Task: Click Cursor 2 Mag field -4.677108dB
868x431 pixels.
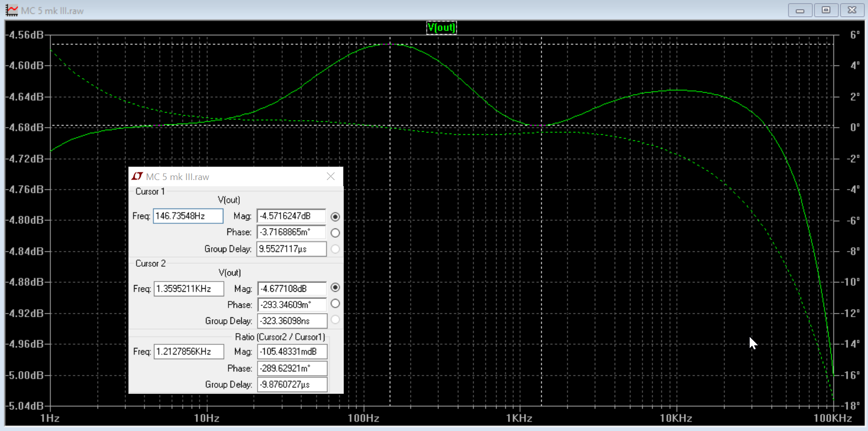Action: pyautogui.click(x=292, y=289)
